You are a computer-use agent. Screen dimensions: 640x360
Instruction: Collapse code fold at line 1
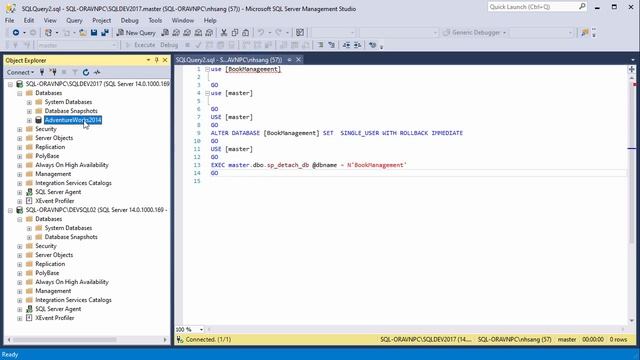click(x=207, y=69)
